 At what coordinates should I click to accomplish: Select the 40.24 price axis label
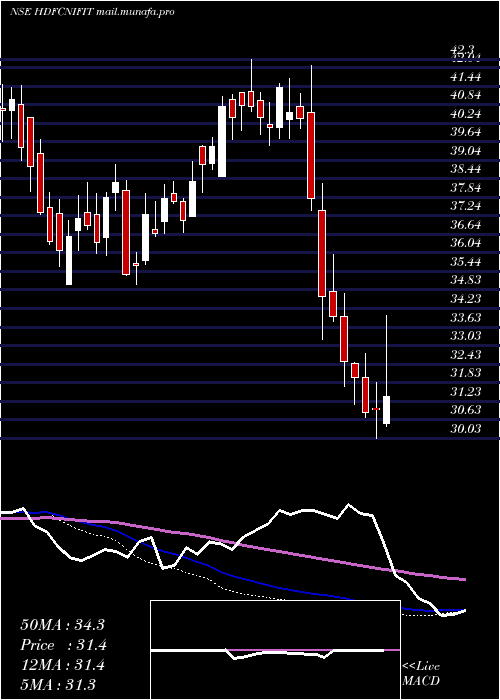coord(465,114)
